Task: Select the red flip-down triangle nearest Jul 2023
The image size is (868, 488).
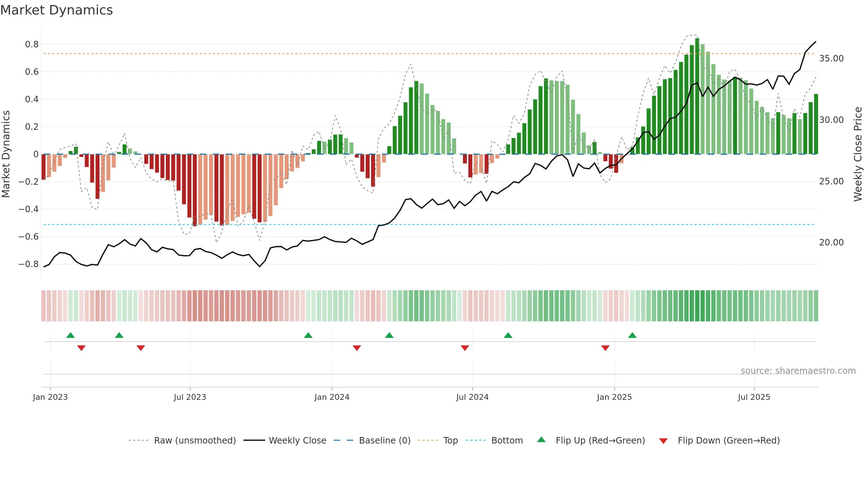Action: 141,348
